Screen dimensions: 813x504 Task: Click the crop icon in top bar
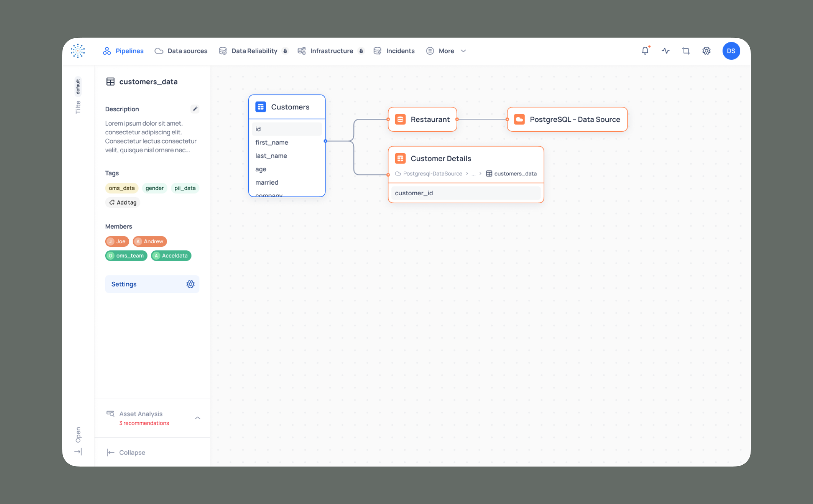click(x=686, y=51)
